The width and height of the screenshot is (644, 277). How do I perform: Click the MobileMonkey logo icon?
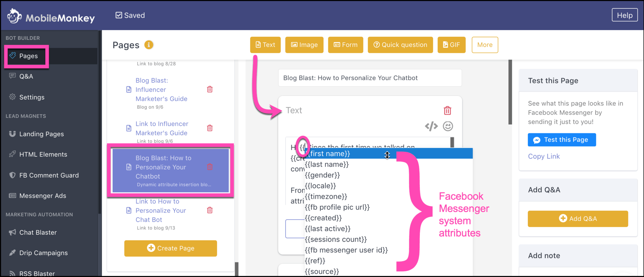tap(14, 16)
